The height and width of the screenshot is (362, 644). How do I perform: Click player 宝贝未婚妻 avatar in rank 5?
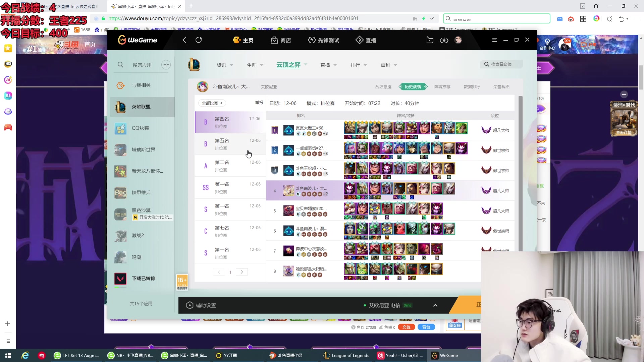click(288, 210)
